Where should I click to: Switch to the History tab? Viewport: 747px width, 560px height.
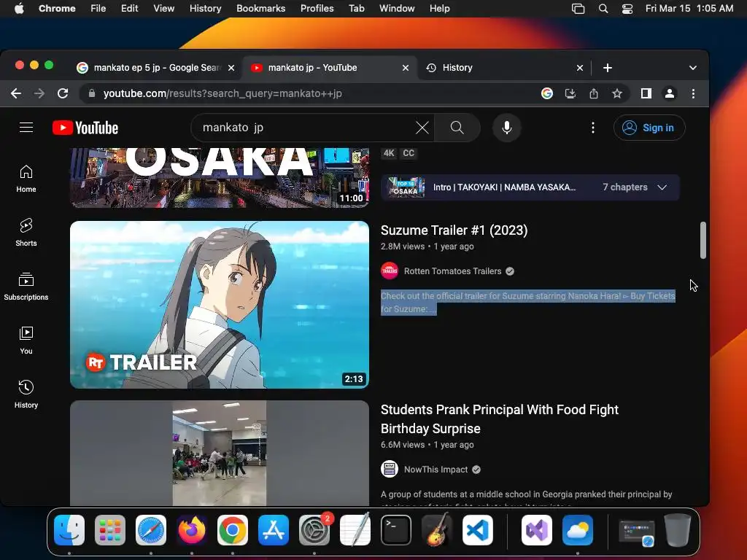click(x=504, y=68)
